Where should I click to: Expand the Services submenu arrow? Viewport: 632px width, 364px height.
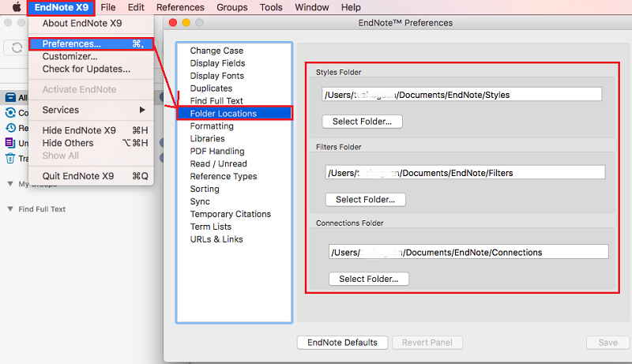(142, 110)
